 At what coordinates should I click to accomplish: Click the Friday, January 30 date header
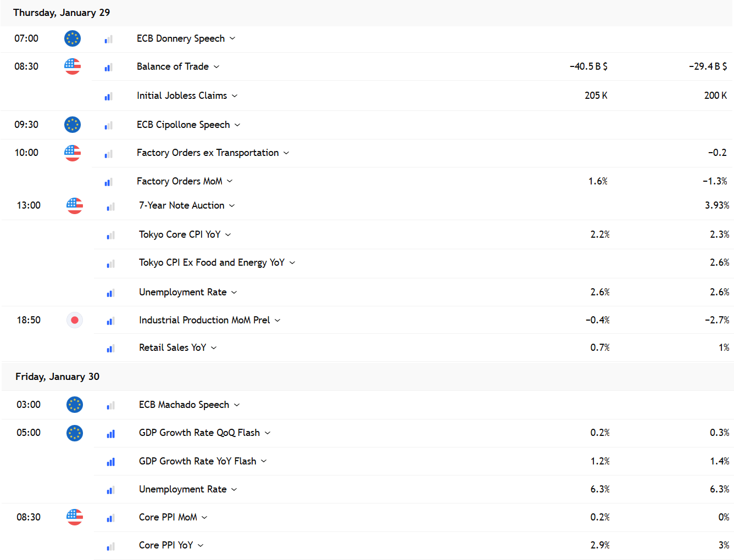pyautogui.click(x=57, y=377)
